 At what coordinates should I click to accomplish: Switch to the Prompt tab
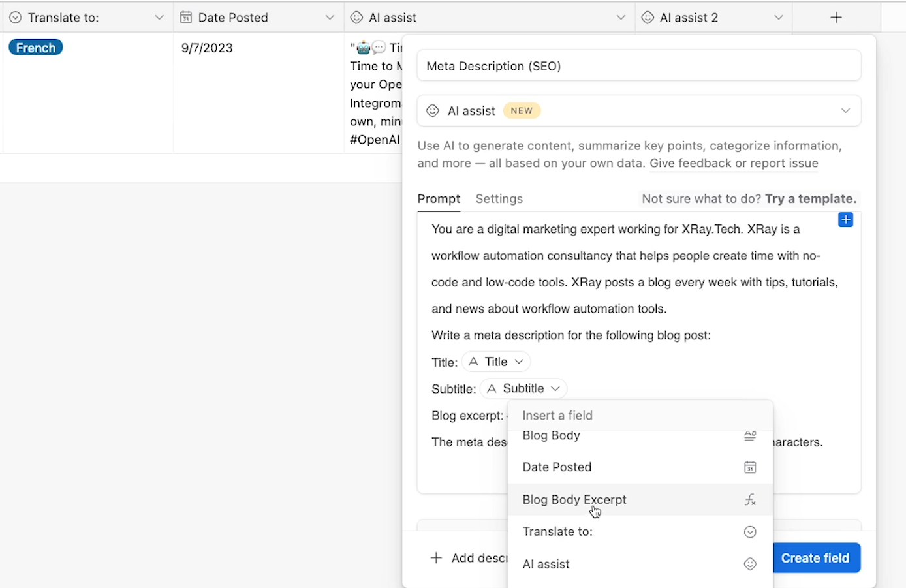click(439, 199)
